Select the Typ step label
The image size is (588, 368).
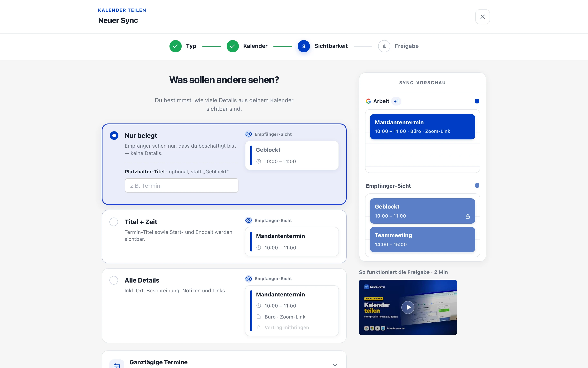[x=191, y=46]
